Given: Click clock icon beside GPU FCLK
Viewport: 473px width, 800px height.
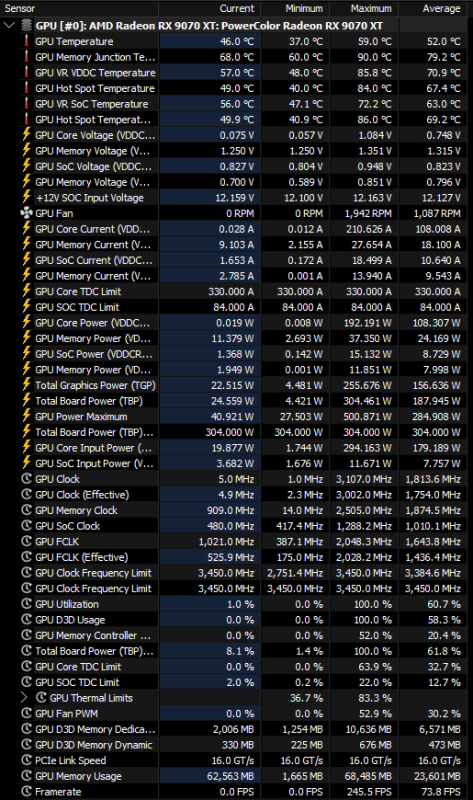Looking at the screenshot, I should pos(27,541).
